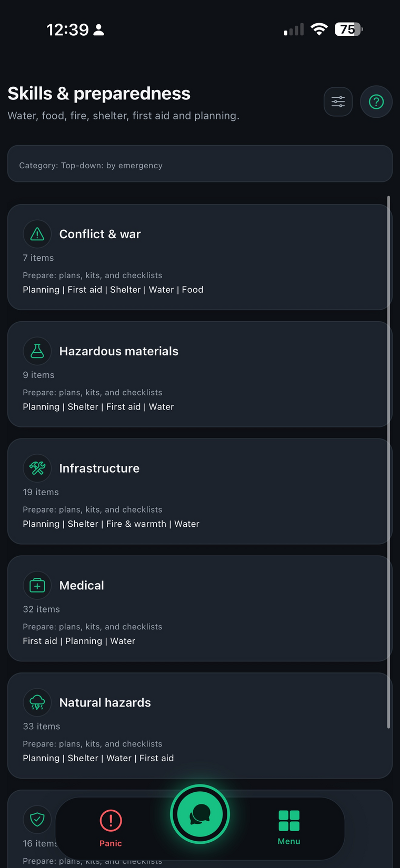This screenshot has width=400, height=868.
Task: Tap the help question mark icon
Action: pos(376,102)
